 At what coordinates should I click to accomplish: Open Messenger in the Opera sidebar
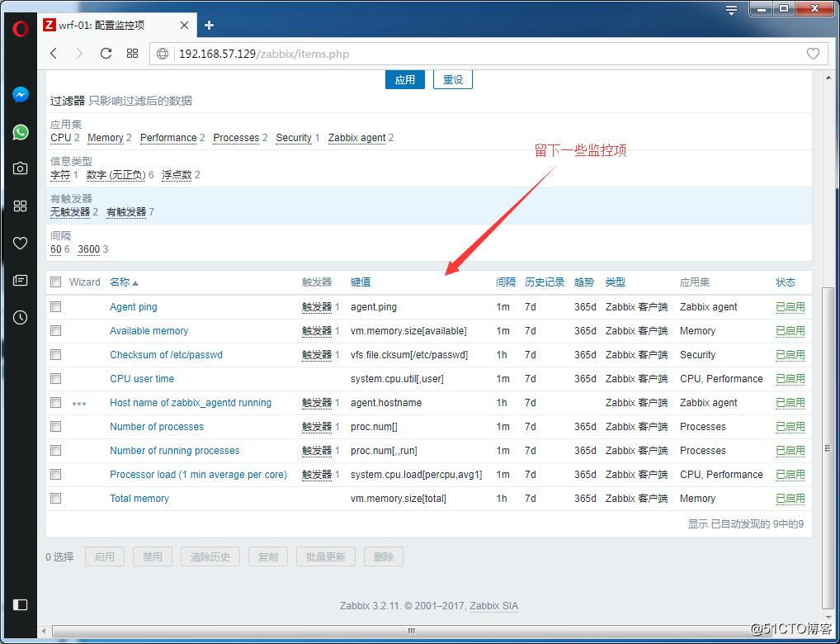tap(21, 95)
